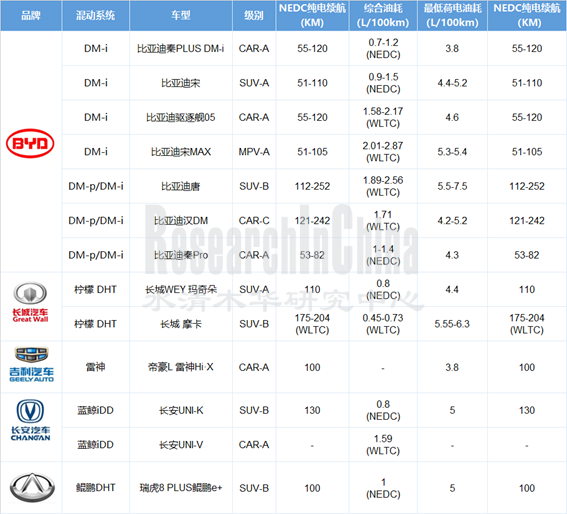Select the 级别 column header
This screenshot has width=567, height=514.
coord(254,16)
